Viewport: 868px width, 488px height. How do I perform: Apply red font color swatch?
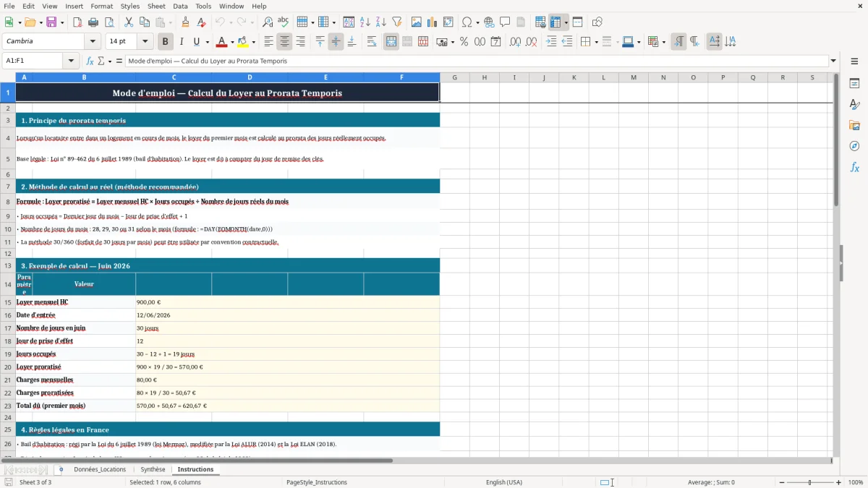click(x=221, y=42)
